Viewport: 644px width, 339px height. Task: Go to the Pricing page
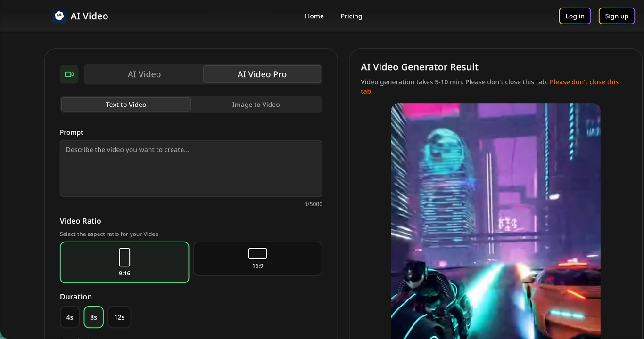351,16
